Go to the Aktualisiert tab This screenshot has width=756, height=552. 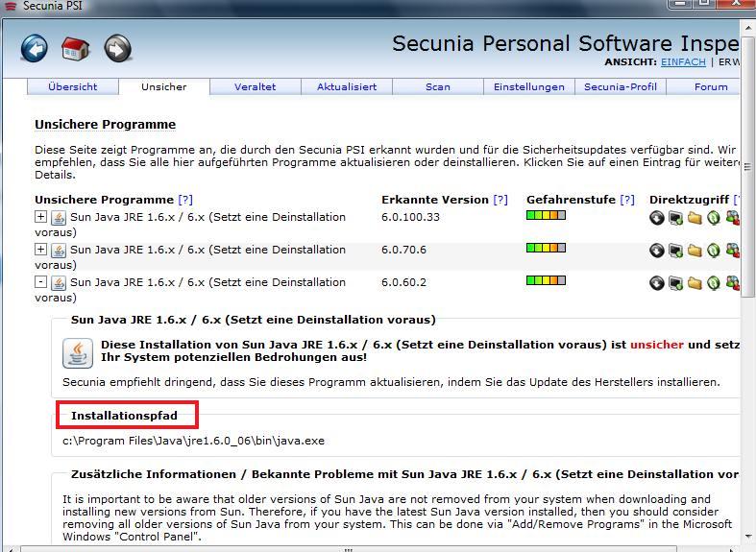pyautogui.click(x=347, y=86)
